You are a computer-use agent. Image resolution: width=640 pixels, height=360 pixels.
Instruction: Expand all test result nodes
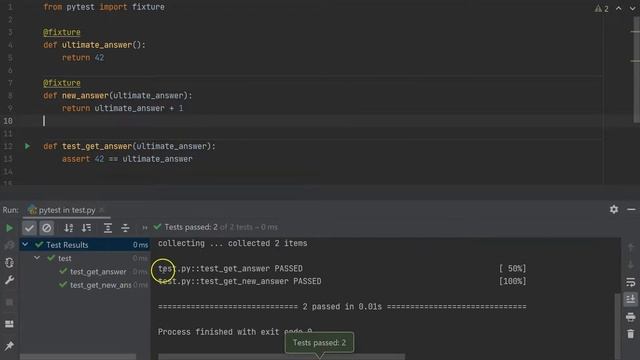pos(108,228)
